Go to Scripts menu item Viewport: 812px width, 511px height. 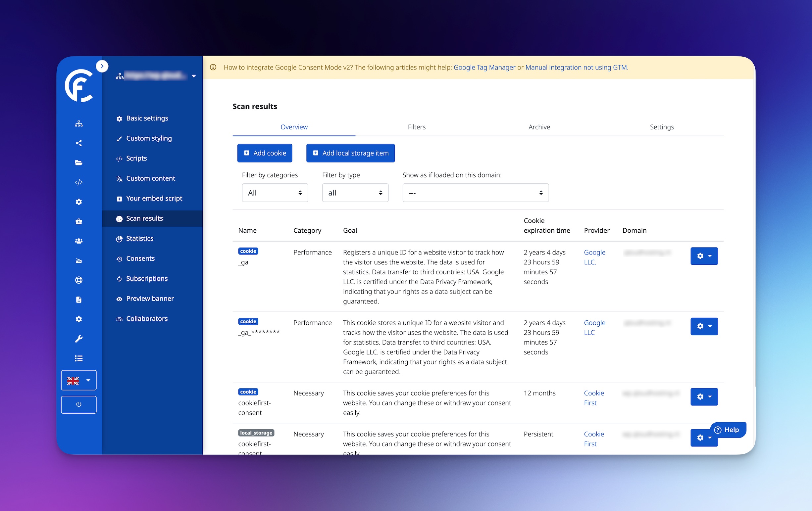coord(136,159)
